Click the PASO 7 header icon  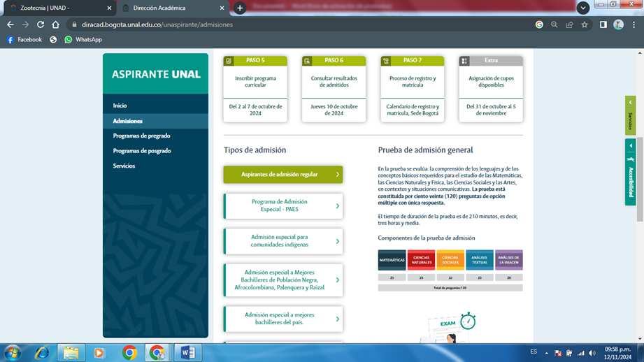[386, 61]
